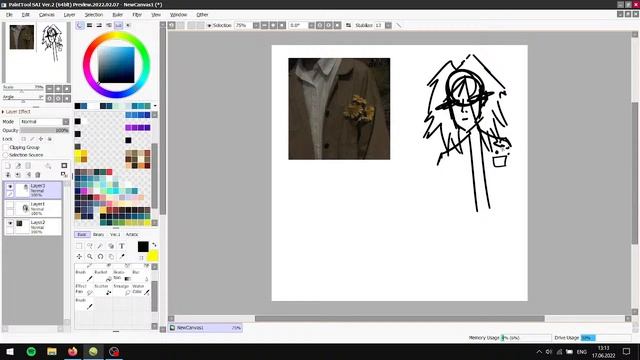Select the Eyedropper tool
The image size is (640, 360).
(x=122, y=256)
